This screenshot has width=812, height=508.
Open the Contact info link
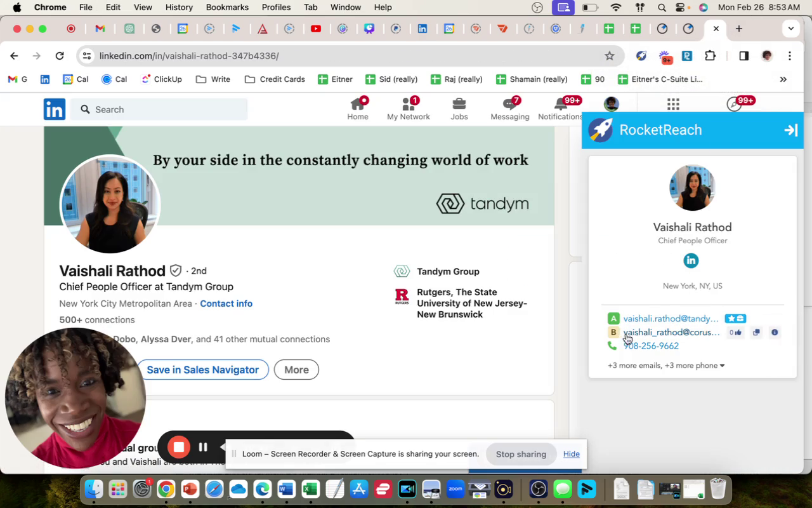pyautogui.click(x=226, y=304)
